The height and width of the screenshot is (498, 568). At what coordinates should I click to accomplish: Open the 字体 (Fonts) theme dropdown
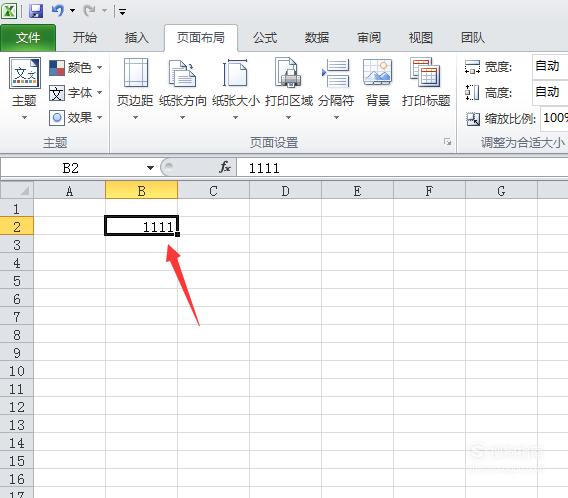tap(76, 93)
